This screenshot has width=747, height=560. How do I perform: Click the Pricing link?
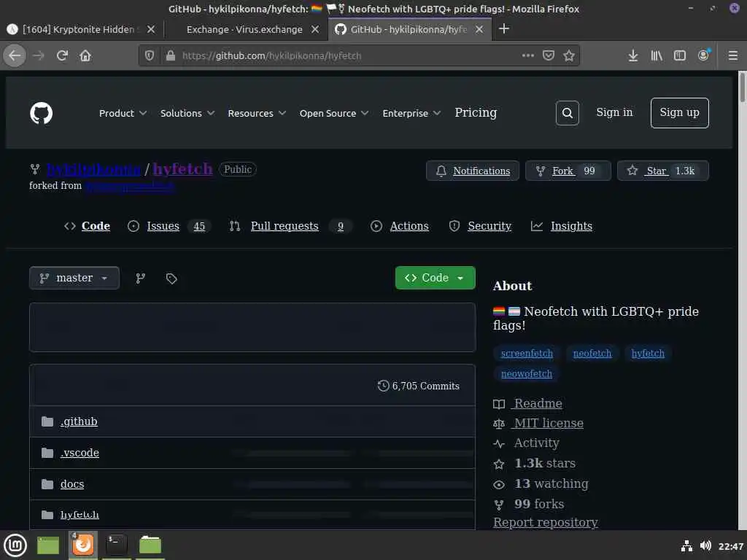(x=476, y=112)
